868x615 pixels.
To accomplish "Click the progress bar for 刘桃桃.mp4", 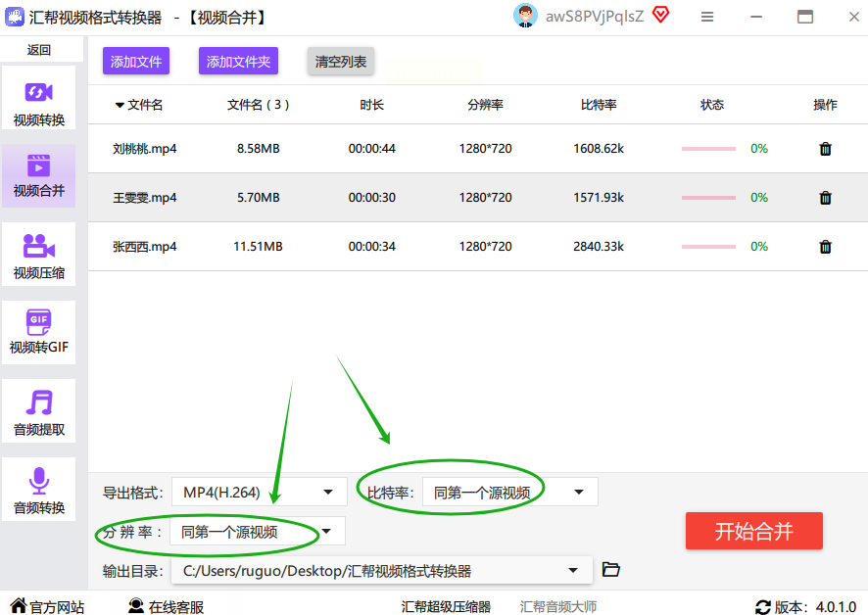I will pyautogui.click(x=708, y=149).
